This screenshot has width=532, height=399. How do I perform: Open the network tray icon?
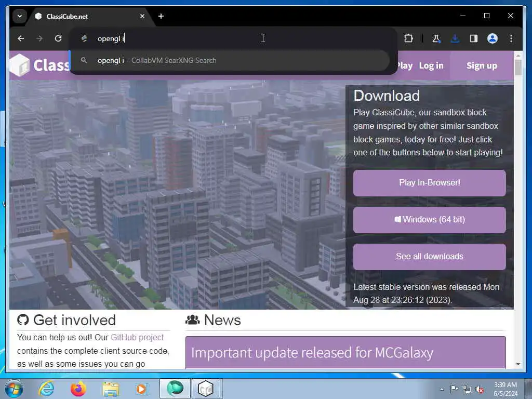point(467,390)
